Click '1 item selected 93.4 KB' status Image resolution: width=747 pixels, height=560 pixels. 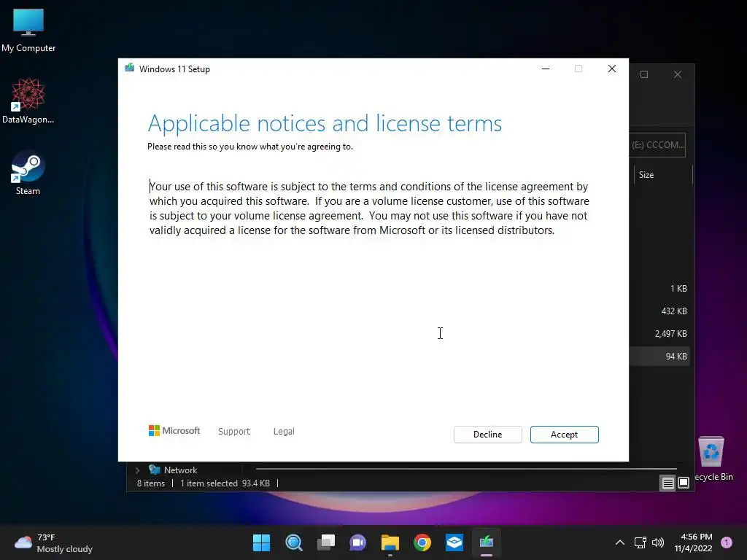pyautogui.click(x=225, y=483)
